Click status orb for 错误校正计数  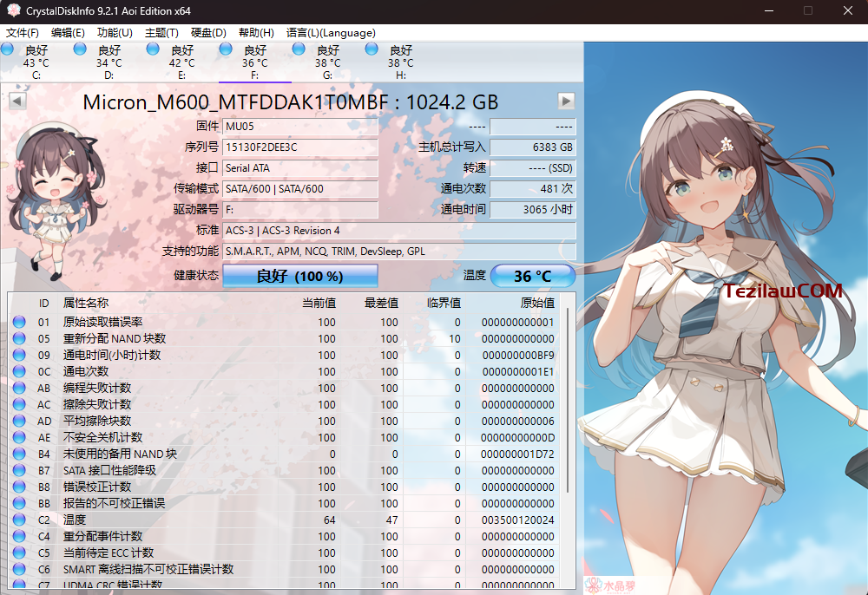click(x=19, y=487)
